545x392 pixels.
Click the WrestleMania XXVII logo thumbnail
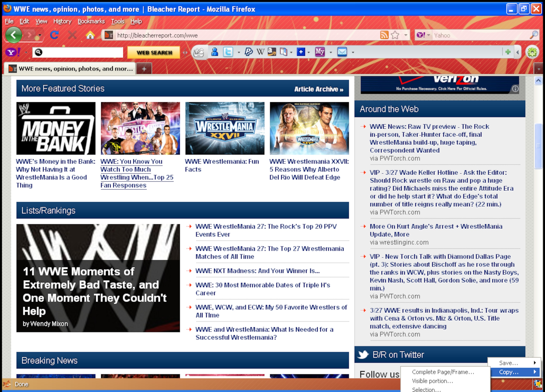[x=225, y=128]
